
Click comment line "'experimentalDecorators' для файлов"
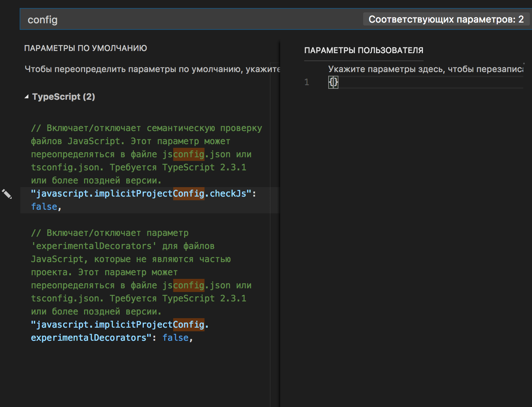123,246
